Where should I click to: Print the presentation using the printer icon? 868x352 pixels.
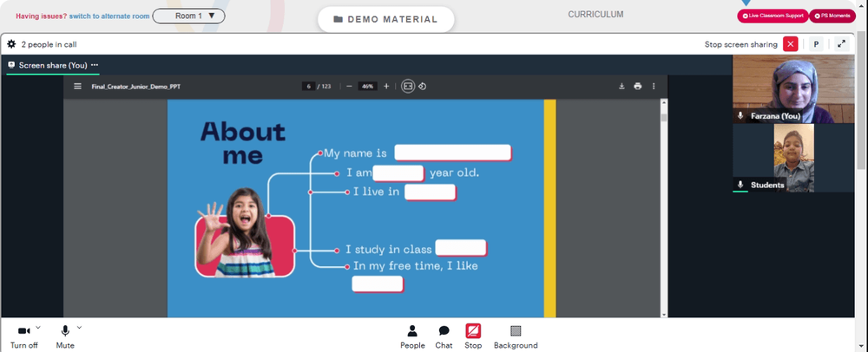(x=638, y=86)
